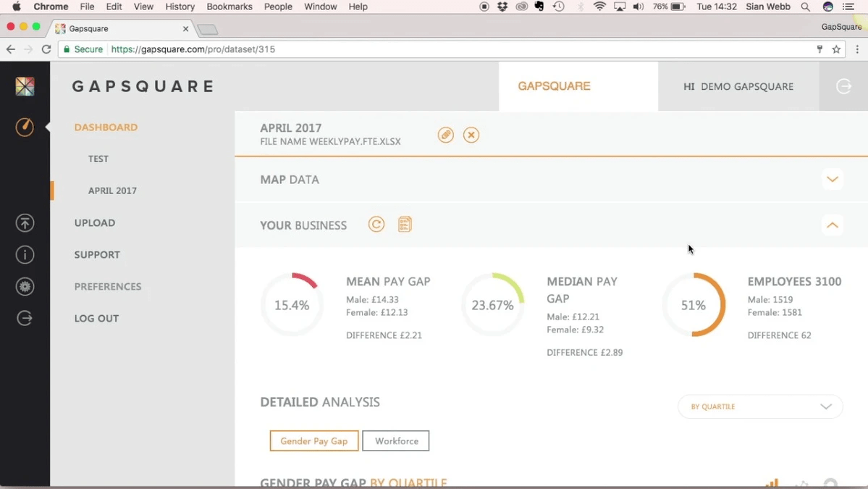
Task: Click the support info icon in sidebar
Action: [x=25, y=255]
